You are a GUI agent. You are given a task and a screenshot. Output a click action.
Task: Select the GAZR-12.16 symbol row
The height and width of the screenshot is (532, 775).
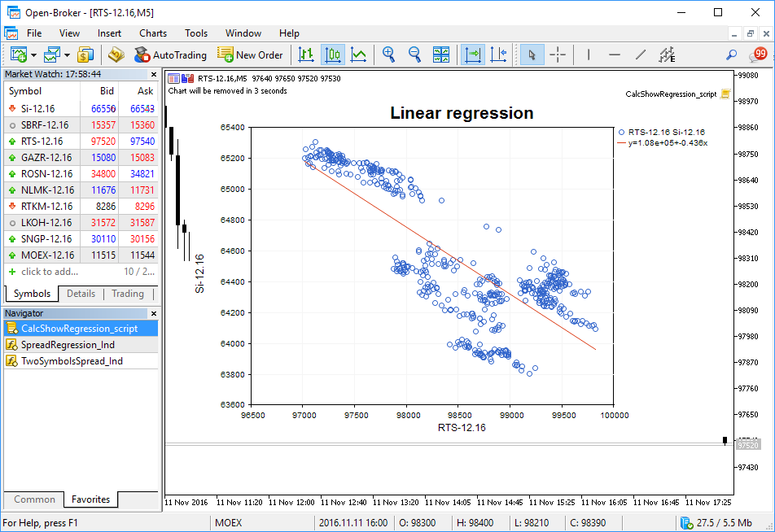click(x=81, y=158)
